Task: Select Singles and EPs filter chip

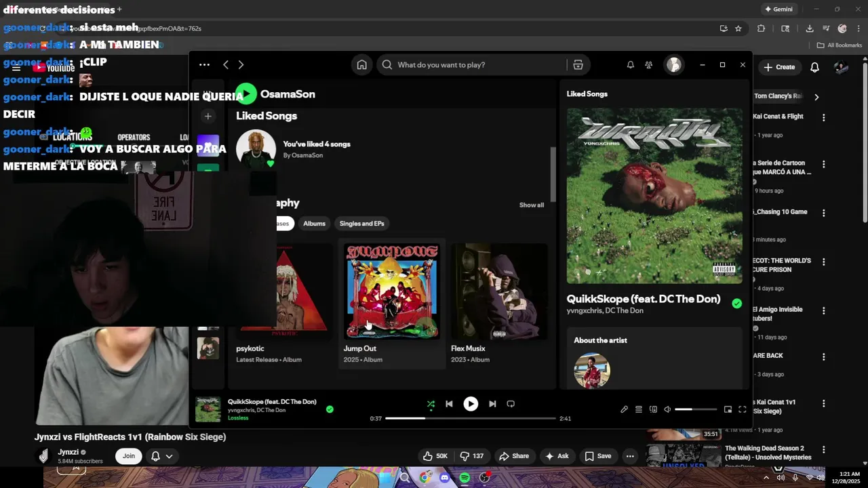Action: point(362,224)
